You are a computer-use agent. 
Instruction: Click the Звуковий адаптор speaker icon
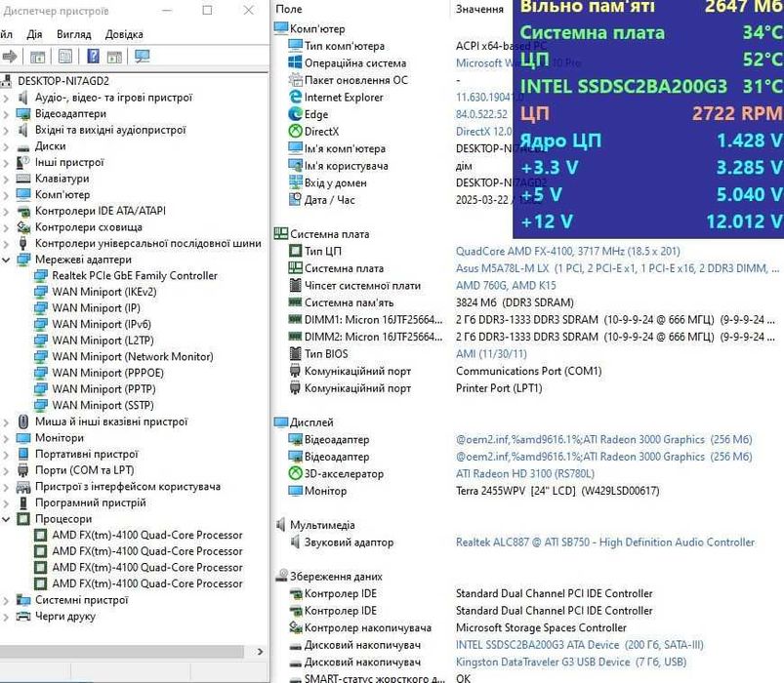(296, 542)
